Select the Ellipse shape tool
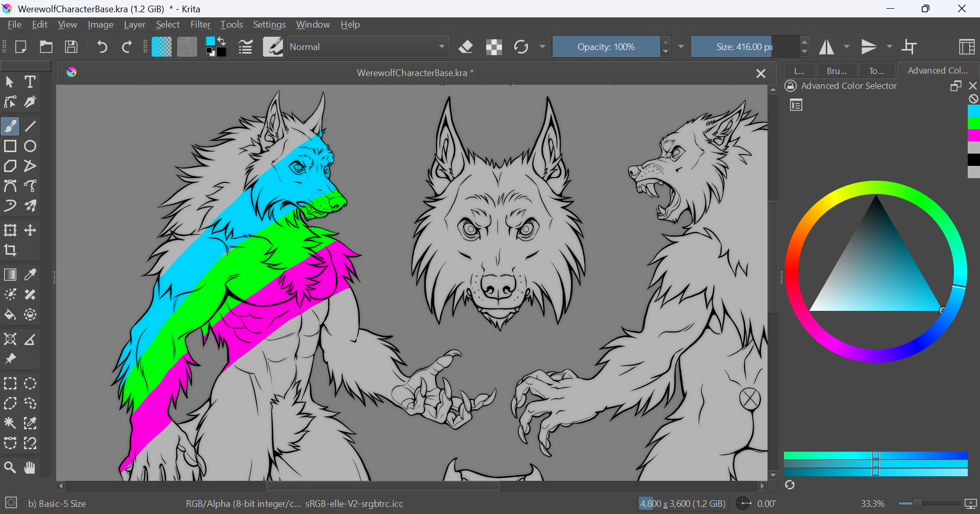Viewport: 980px width, 514px height. point(30,146)
